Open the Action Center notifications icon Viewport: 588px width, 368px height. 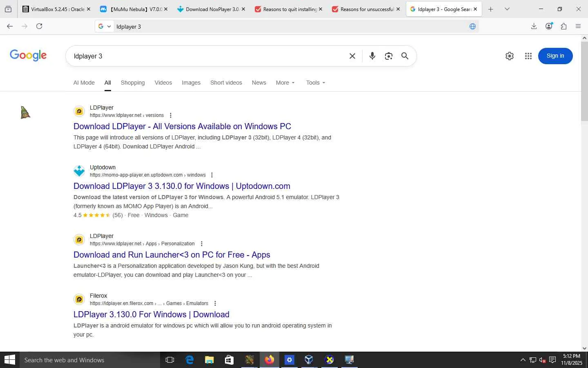pyautogui.click(x=552, y=360)
